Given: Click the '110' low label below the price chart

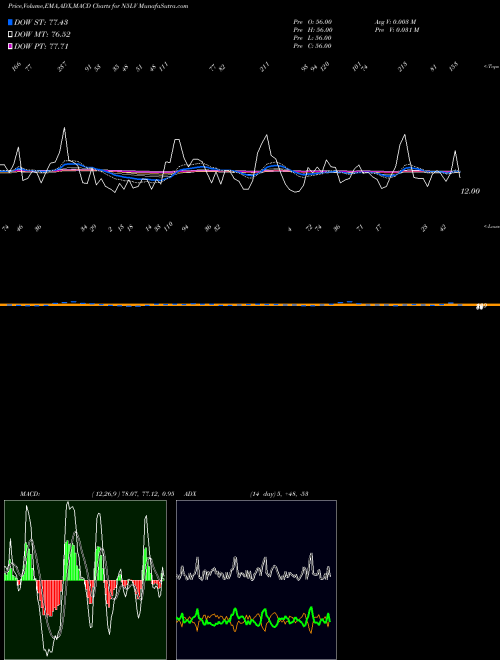Looking at the screenshot, I should 168,228.
